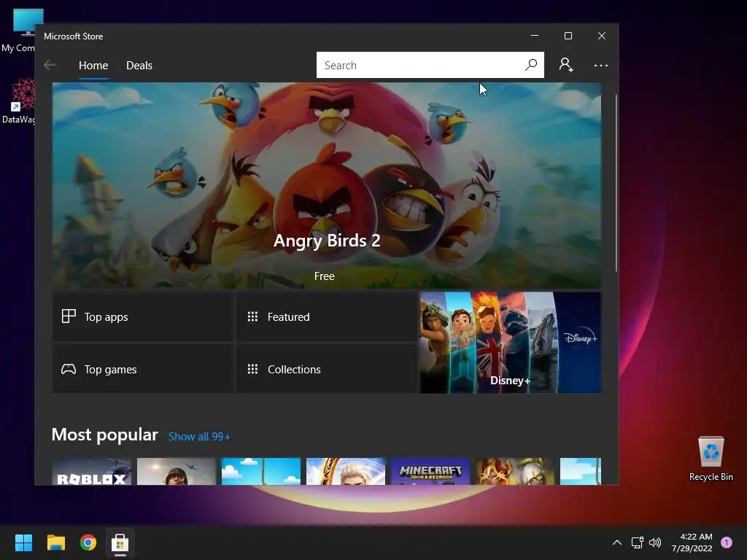Close the Microsoft Store window

(x=602, y=36)
